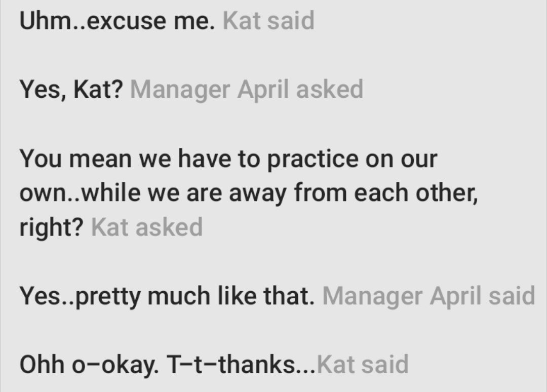Screen dimensions: 547x392
Task: Click the word "from" in Kat's question
Action: pos(321,193)
